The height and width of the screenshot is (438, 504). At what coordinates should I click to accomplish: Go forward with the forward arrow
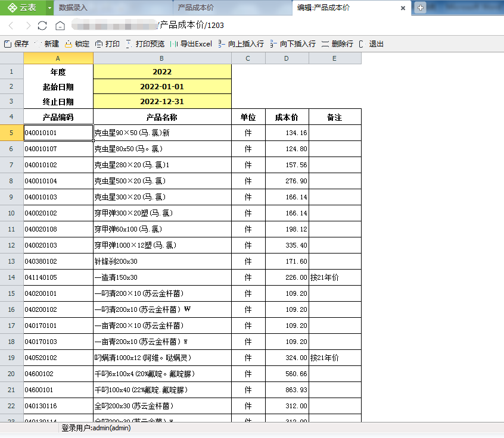tap(28, 26)
